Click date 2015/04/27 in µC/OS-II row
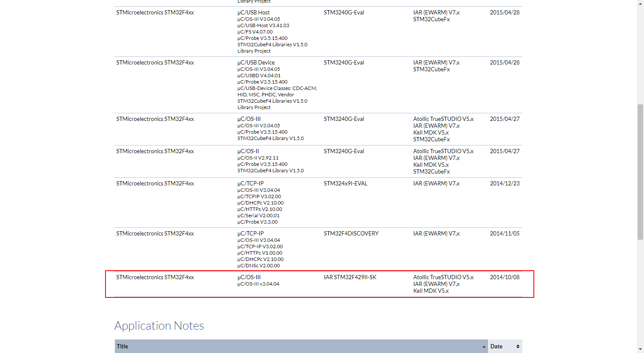This screenshot has height=353, width=644. [x=505, y=151]
